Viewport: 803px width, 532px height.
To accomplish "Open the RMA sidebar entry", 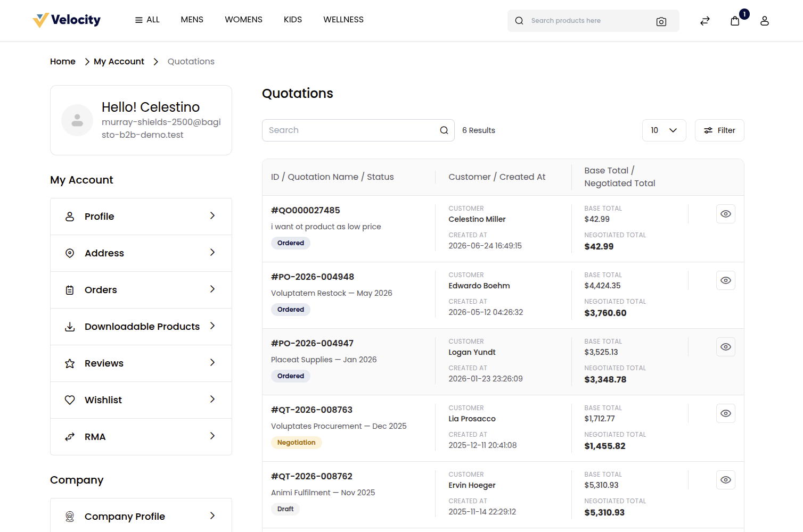I will coord(141,437).
